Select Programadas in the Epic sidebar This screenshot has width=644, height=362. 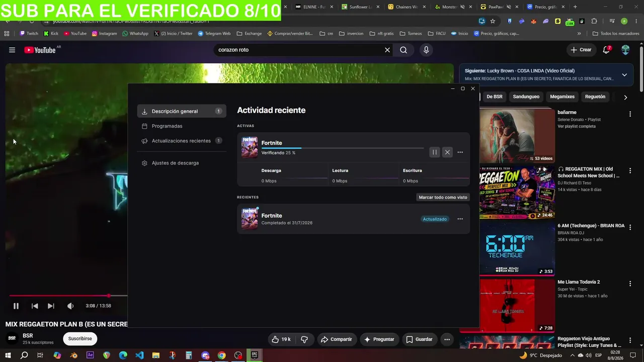[182, 126]
